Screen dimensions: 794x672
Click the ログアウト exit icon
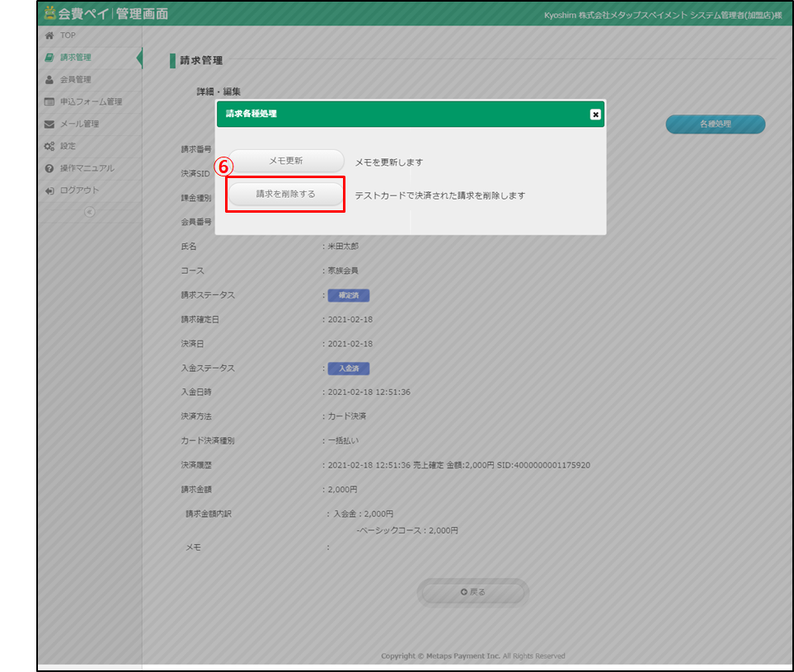pos(49,190)
